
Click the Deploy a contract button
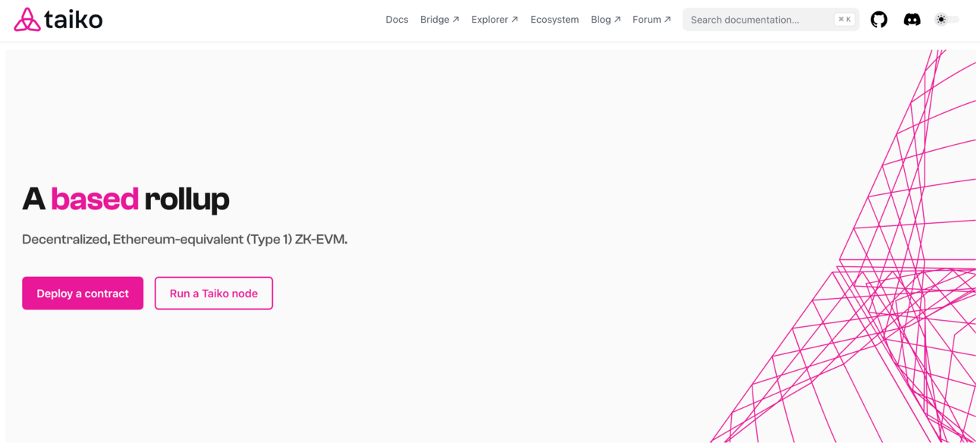pyautogui.click(x=83, y=294)
